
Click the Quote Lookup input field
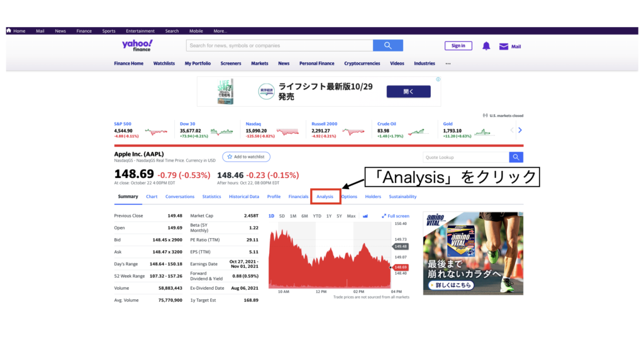(x=466, y=157)
